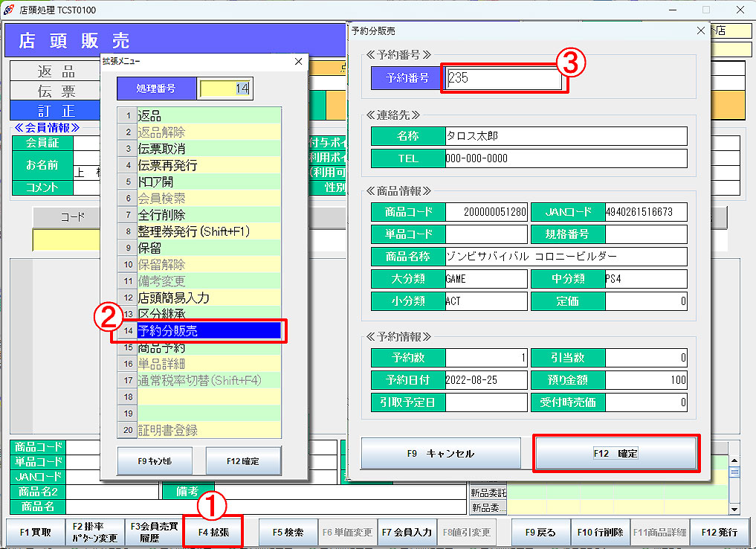Viewport: 756px width, 549px height.
Task: Select 返品 in the 拡張メニュー list
Action: point(208,116)
